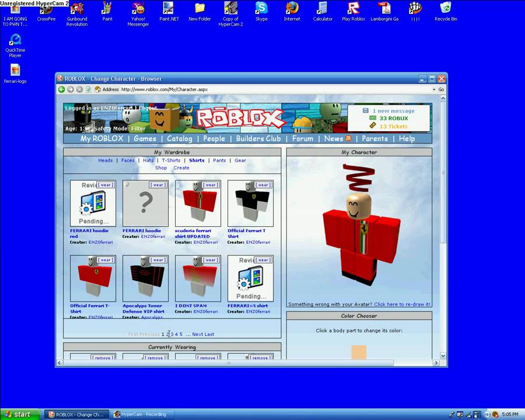Viewport: 525px width, 420px height.
Task: Click here to re-draw avatar link
Action: (x=402, y=304)
